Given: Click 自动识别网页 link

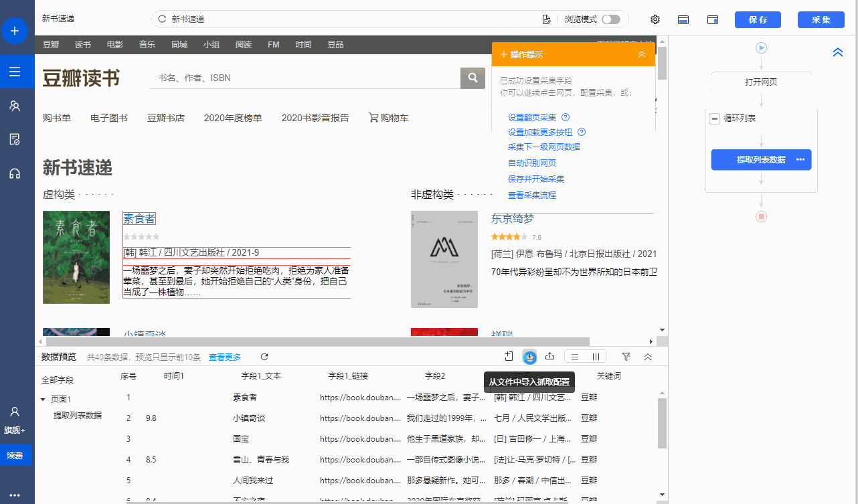Looking at the screenshot, I should (532, 163).
